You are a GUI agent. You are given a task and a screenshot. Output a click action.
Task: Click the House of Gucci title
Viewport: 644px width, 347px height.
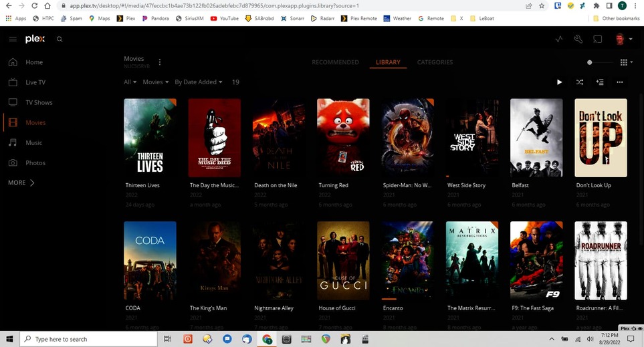point(337,308)
